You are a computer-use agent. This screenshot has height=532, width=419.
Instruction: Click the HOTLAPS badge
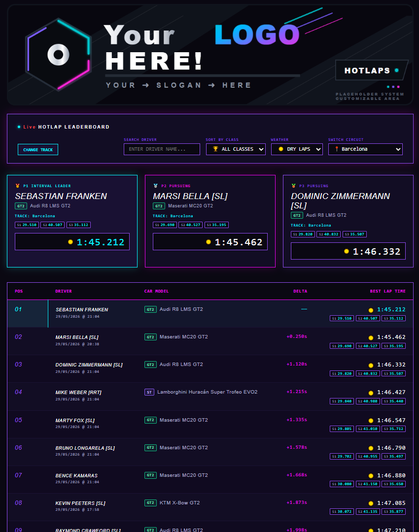pos(372,70)
